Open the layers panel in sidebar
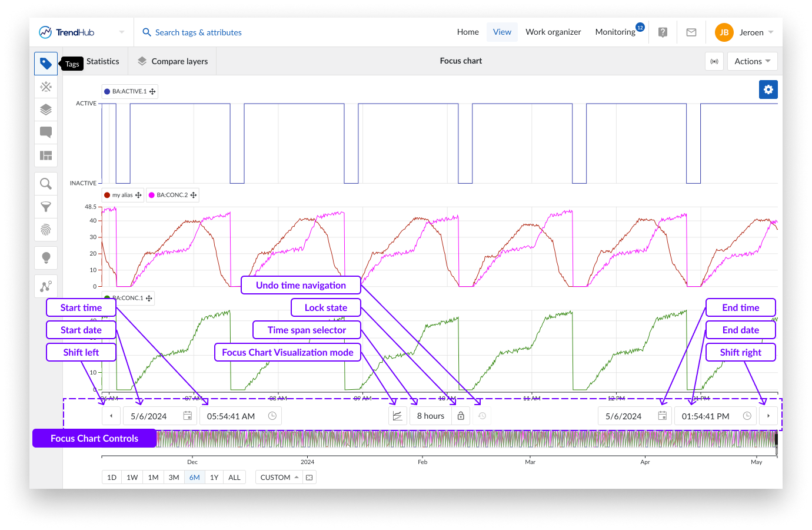 tap(46, 110)
